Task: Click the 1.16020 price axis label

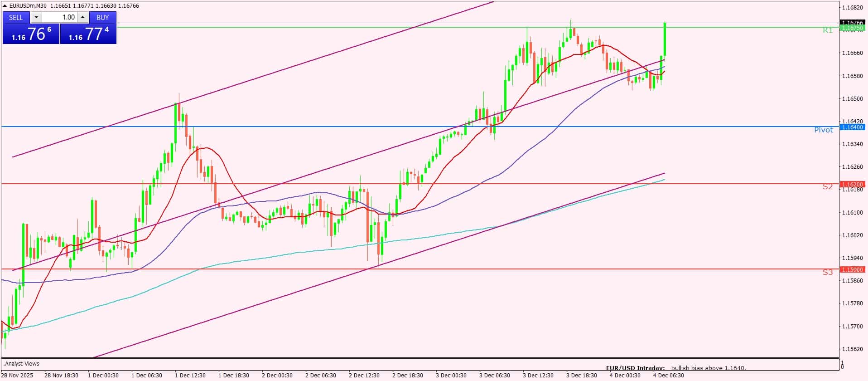Action: 852,235
